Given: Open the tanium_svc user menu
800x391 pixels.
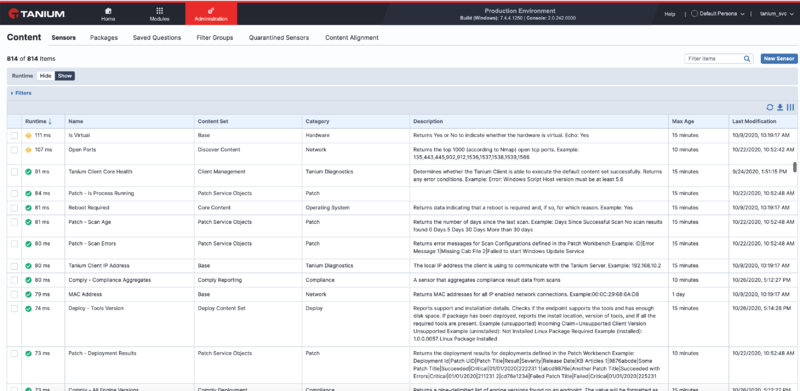Looking at the screenshot, I should pos(777,14).
